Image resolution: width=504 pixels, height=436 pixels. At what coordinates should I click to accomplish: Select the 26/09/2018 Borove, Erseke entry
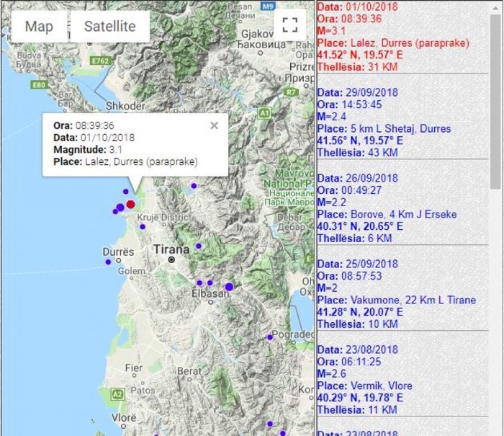point(402,208)
